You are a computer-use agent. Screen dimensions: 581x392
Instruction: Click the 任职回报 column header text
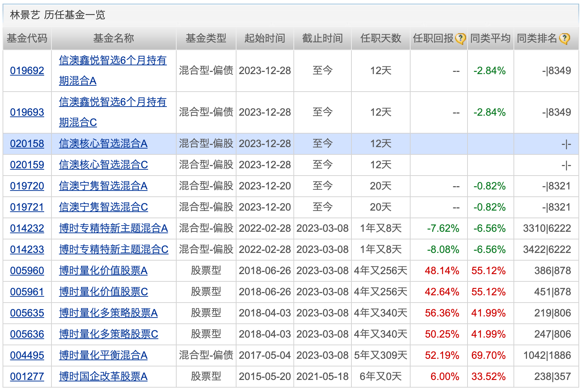pos(433,38)
